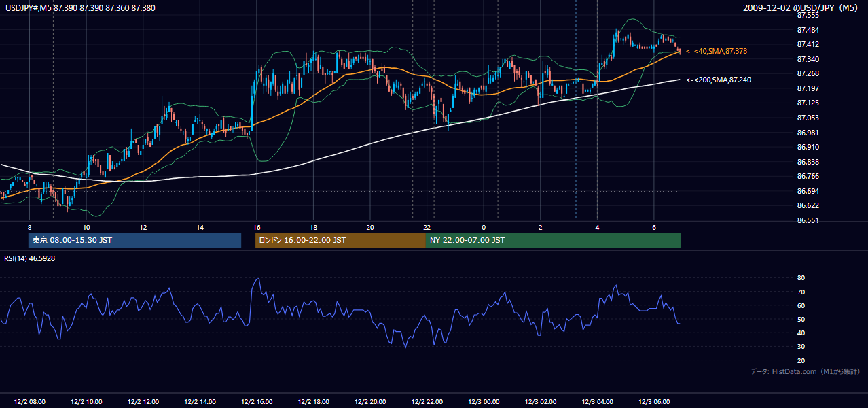The image size is (868, 408).
Task: Click hour tick 4 under the price chart
Action: click(x=597, y=227)
